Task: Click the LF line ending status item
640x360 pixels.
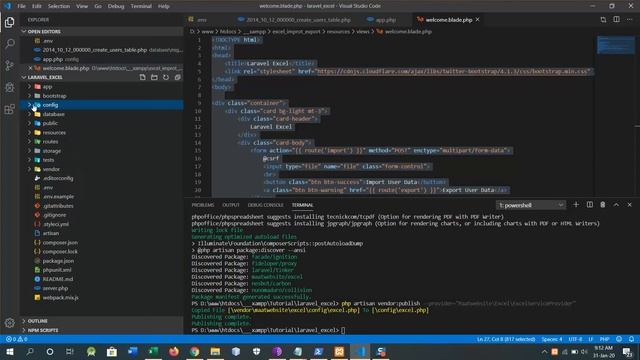Action: point(591,339)
